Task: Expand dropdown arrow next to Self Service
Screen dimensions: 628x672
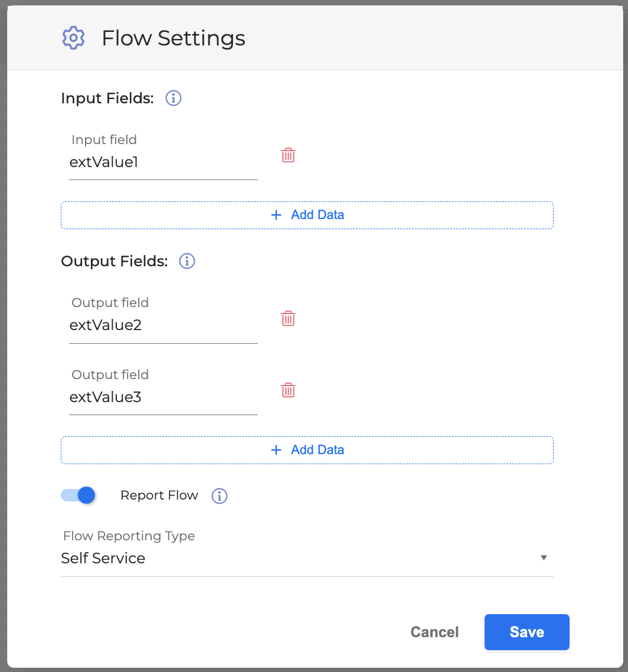Action: (544, 558)
